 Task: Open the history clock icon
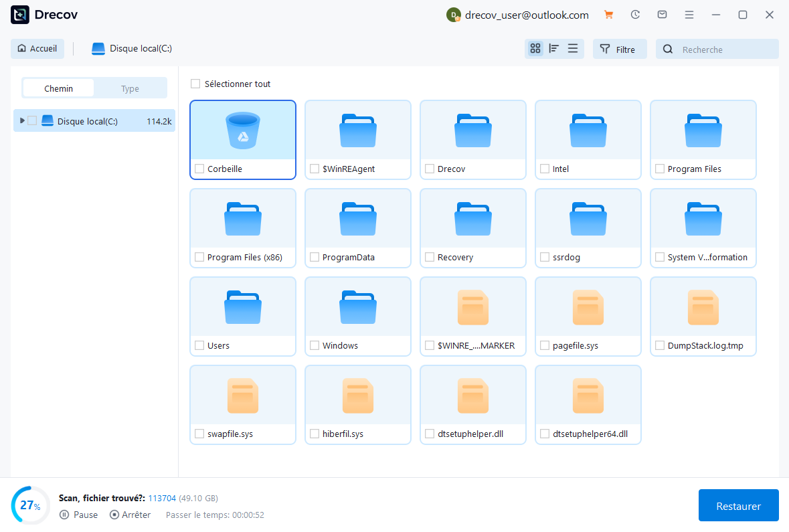(x=635, y=15)
